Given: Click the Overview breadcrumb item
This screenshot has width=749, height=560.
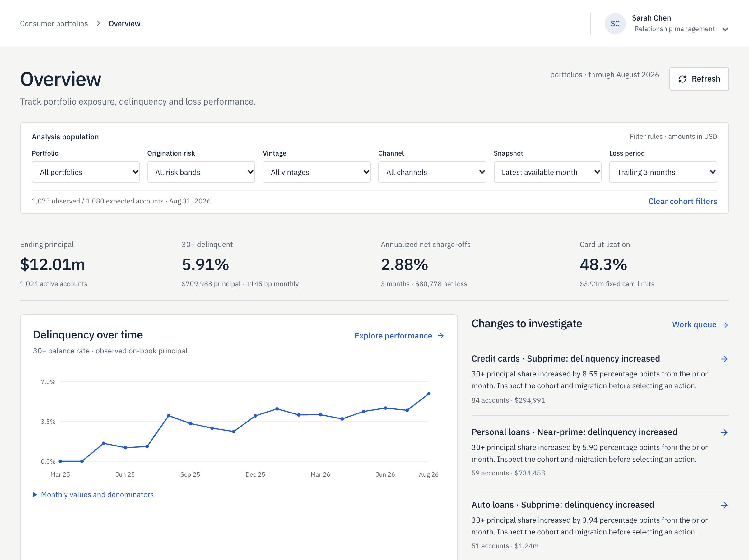Looking at the screenshot, I should pos(124,23).
